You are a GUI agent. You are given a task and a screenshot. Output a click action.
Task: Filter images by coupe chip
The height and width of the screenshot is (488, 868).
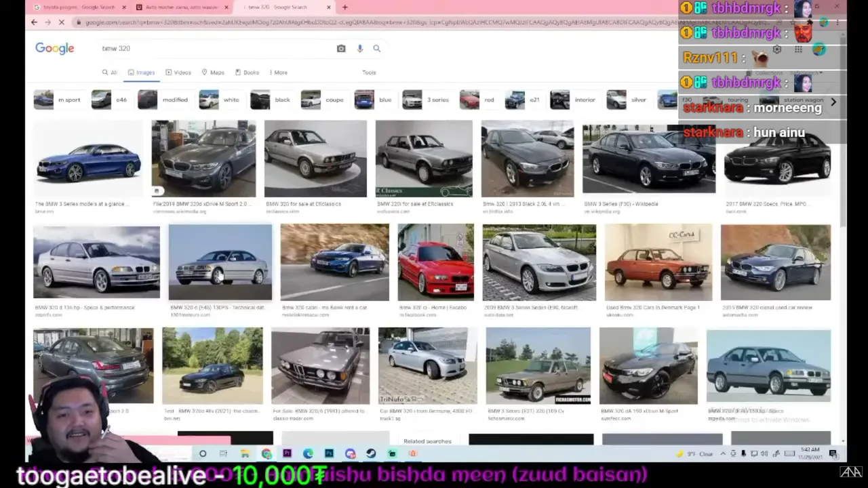(x=323, y=100)
